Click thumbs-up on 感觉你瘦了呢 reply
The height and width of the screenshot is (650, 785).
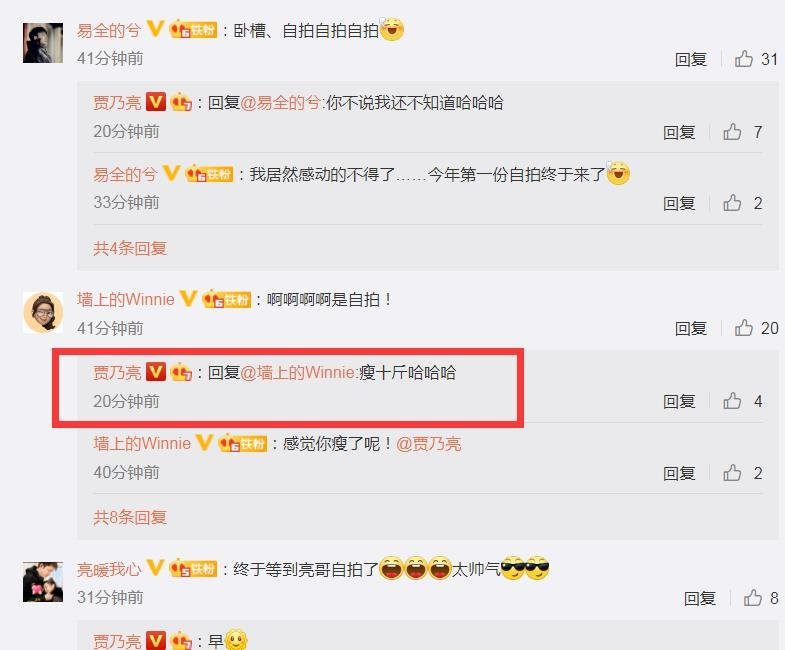tap(732, 472)
